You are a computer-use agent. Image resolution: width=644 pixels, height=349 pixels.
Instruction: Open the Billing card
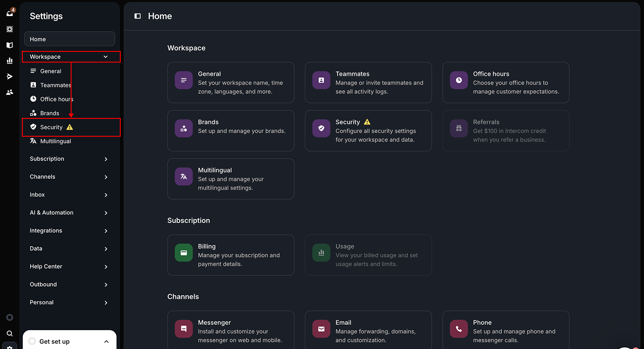pos(231,255)
